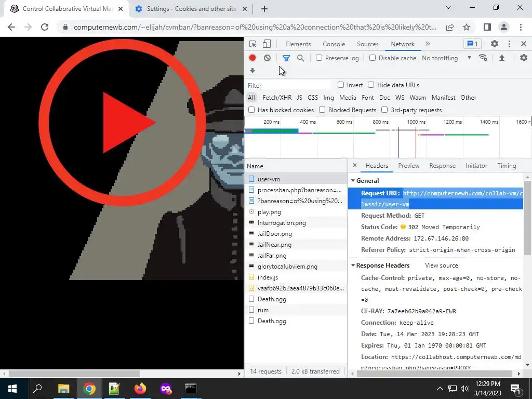
Task: Filter requests by WS
Action: click(x=400, y=98)
